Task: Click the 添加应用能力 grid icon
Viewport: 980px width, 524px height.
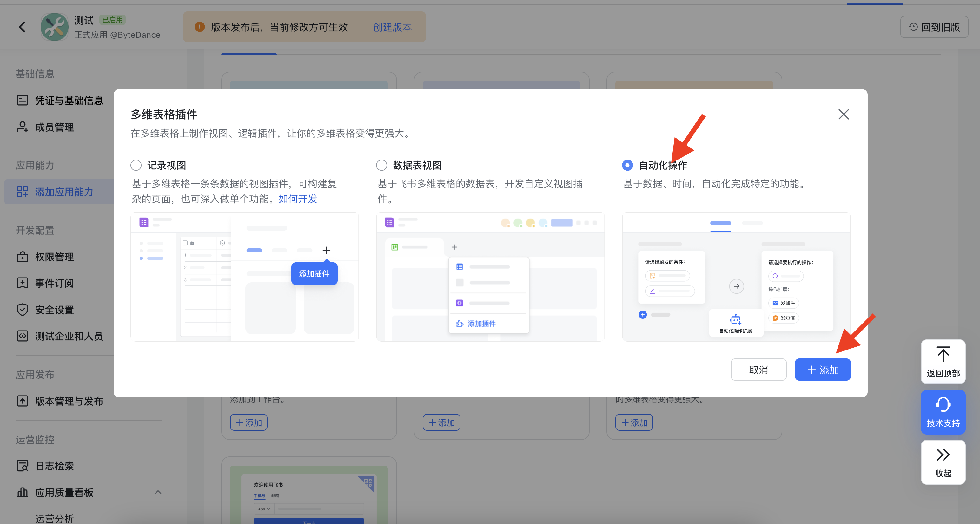Action: click(x=23, y=192)
